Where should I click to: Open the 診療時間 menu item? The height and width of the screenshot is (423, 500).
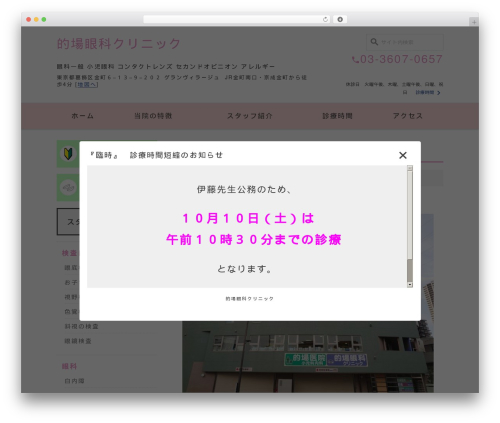coord(337,116)
